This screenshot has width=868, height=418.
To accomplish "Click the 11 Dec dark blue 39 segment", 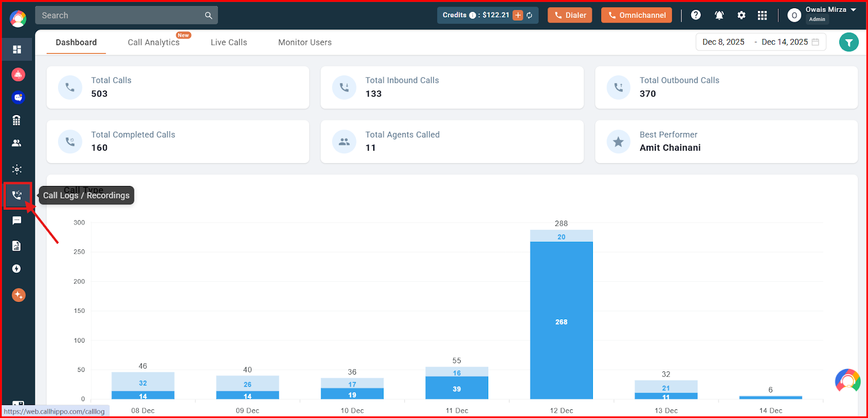I will pos(457,388).
